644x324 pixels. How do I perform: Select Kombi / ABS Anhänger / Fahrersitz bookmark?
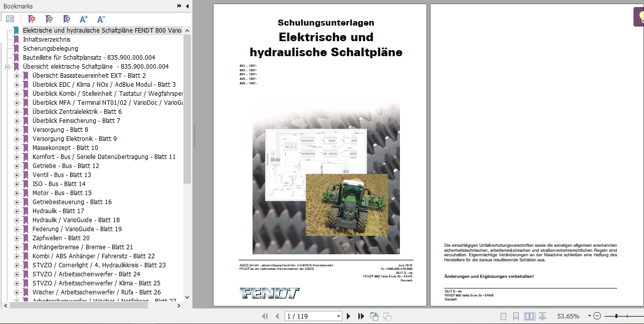click(x=94, y=256)
